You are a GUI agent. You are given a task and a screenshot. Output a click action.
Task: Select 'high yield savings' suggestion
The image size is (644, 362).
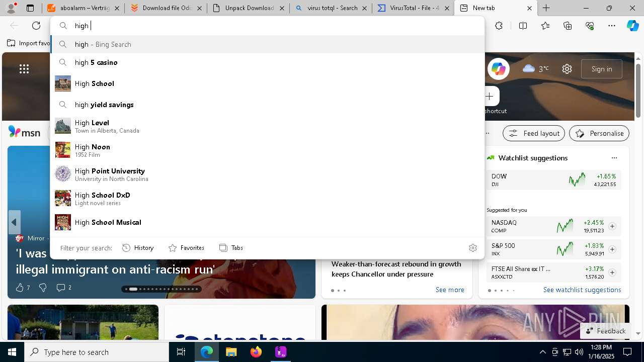click(x=267, y=105)
